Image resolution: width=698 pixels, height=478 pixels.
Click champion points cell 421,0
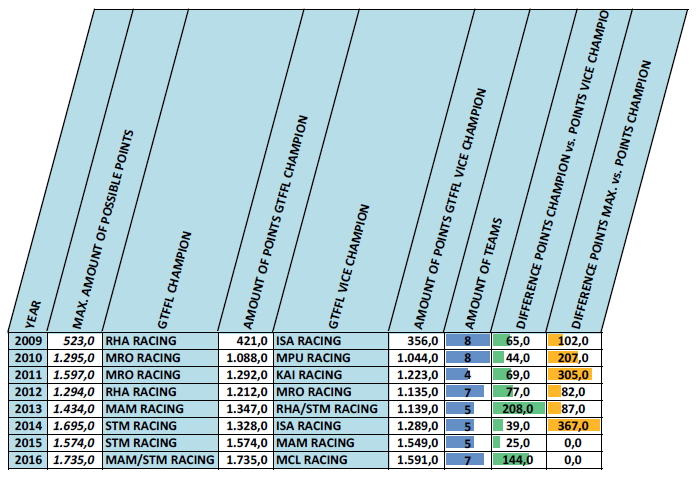tap(246, 341)
